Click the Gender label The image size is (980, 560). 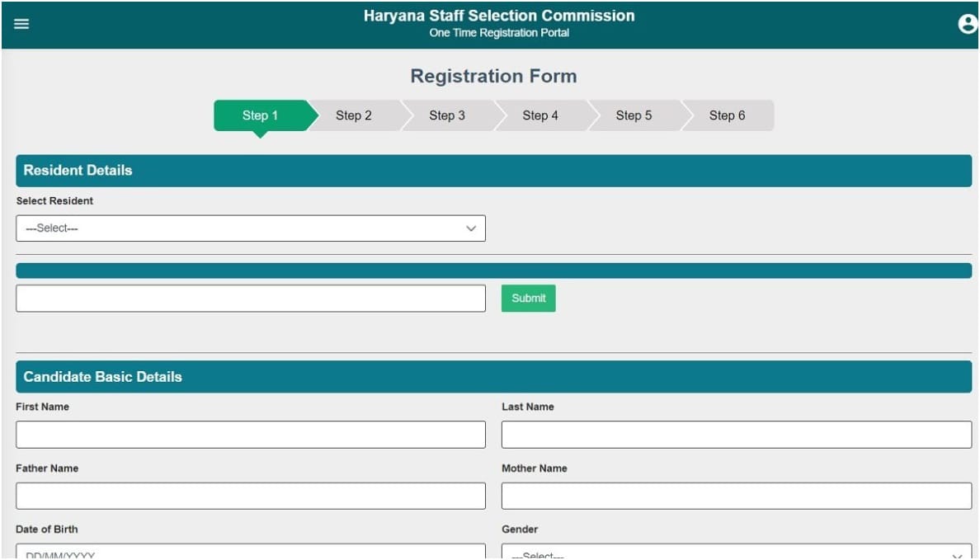(x=520, y=529)
